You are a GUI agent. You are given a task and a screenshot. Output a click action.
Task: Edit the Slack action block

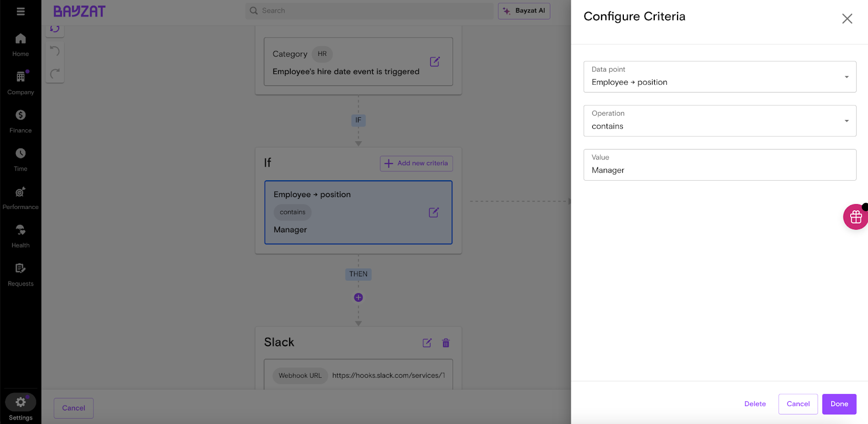(x=427, y=343)
